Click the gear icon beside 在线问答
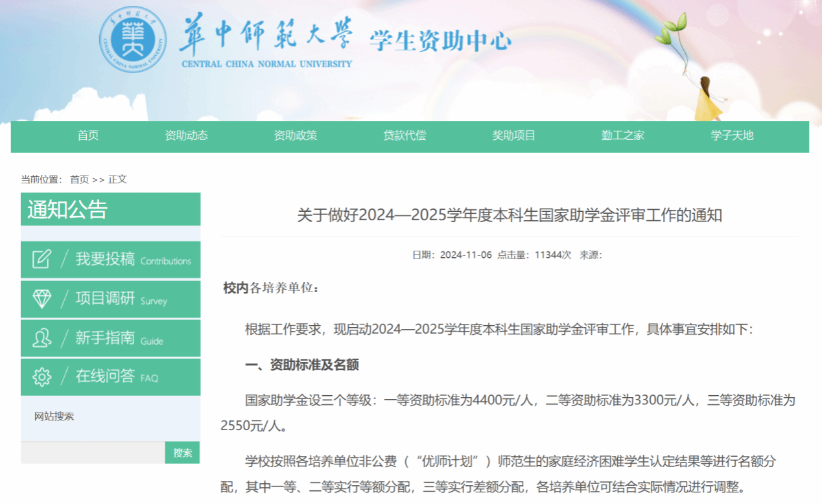Image resolution: width=822 pixels, height=504 pixels. (x=41, y=376)
